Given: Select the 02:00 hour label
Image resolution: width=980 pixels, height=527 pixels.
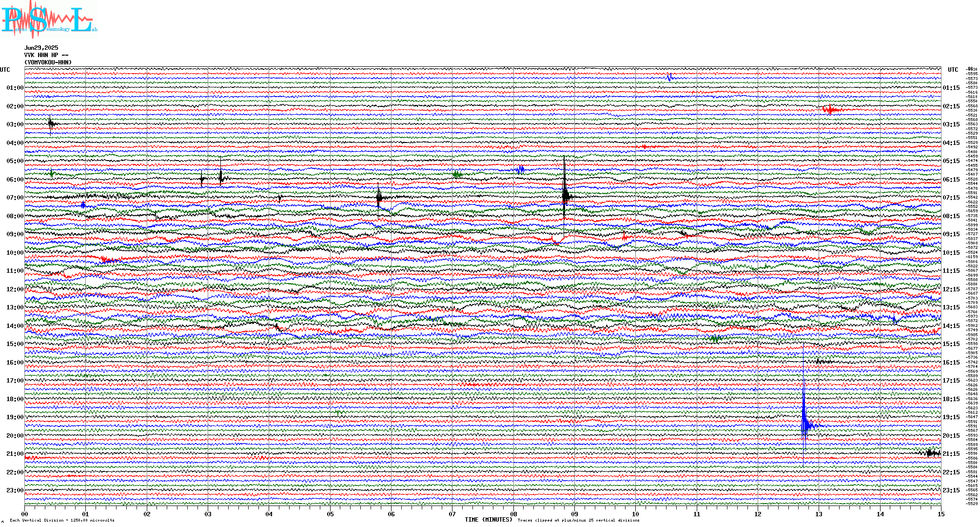Looking at the screenshot, I should [x=15, y=106].
